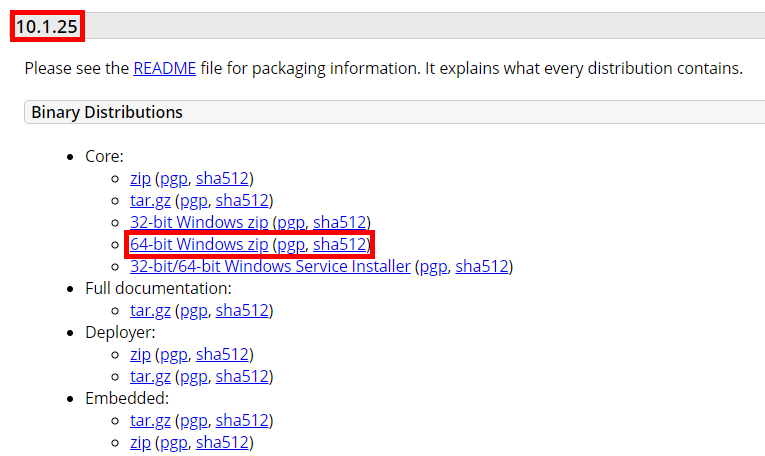Viewport: 765px width, 456px height.
Task: Download the Embedded tar.gz
Action: coord(150,420)
